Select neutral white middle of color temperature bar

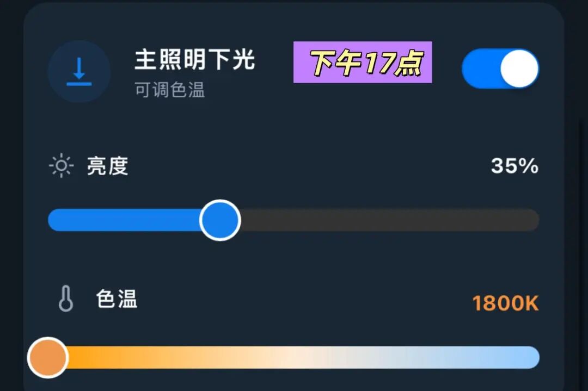300,357
